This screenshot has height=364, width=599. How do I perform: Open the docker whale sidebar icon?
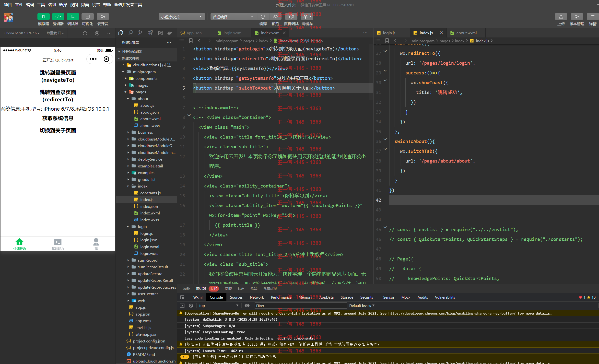point(170,33)
